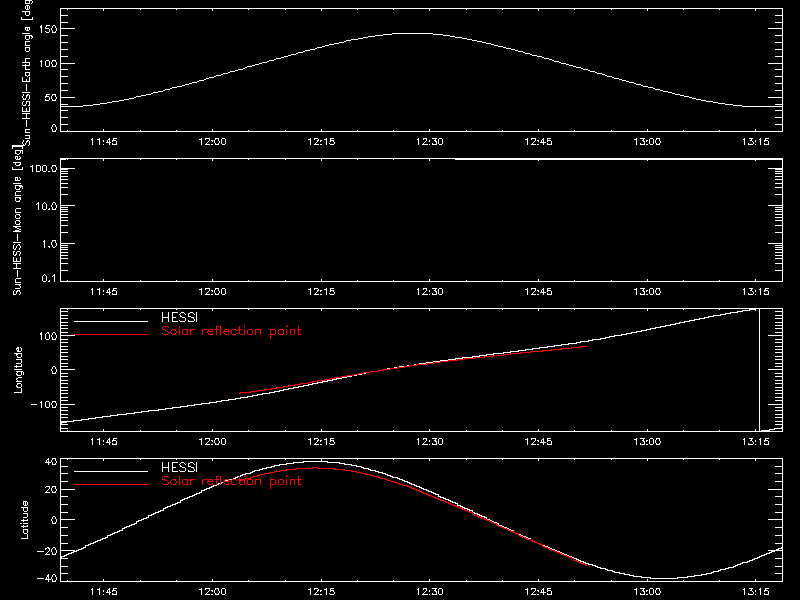Select Solar reflection point legend in Latitude plot
This screenshot has height=600, width=800.
tap(231, 481)
